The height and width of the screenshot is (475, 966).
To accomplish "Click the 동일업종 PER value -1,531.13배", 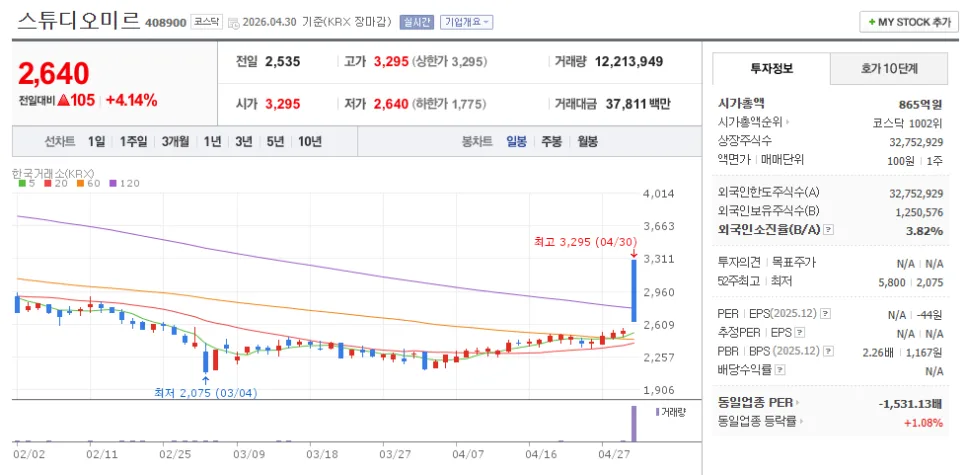I will click(911, 404).
